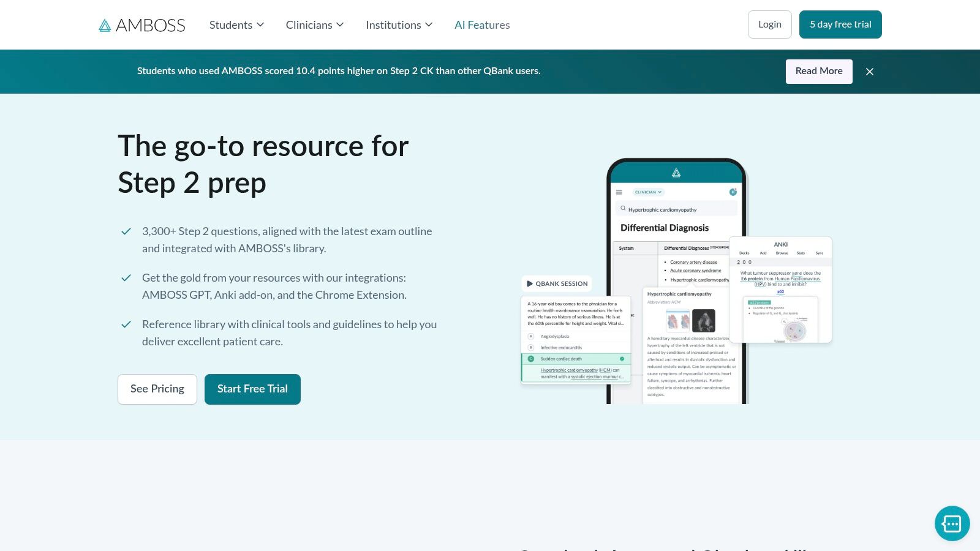Image resolution: width=980 pixels, height=551 pixels.
Task: Click the AMBOSS logo in the top navigation
Action: coord(141,24)
